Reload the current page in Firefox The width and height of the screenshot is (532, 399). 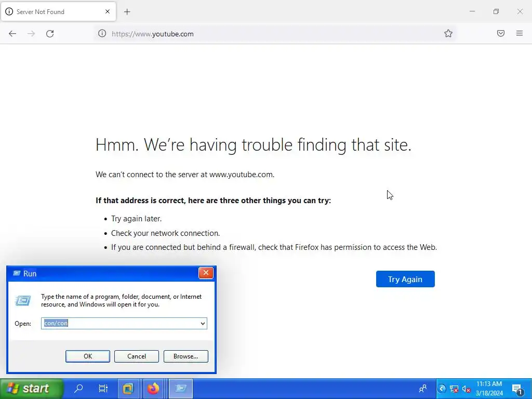[x=50, y=34]
